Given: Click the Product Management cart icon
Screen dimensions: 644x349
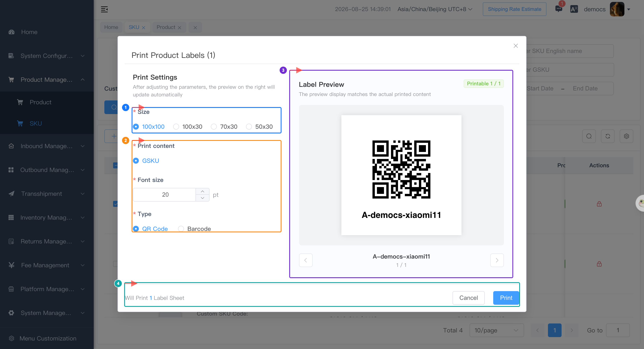Looking at the screenshot, I should click(11, 80).
